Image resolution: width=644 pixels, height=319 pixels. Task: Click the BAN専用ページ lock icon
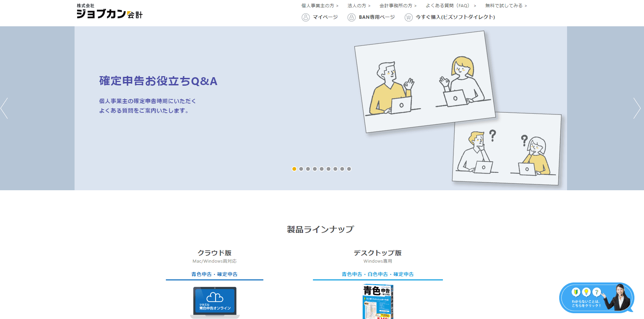[351, 17]
